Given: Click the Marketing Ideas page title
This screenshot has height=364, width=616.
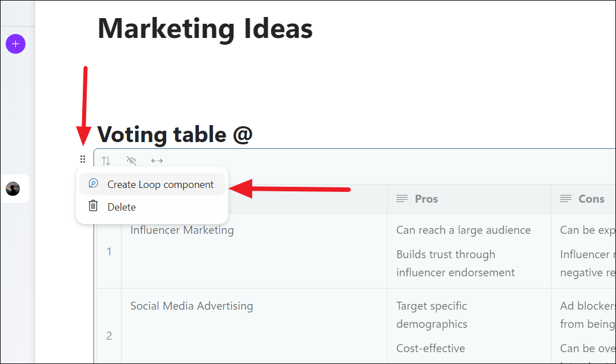Looking at the screenshot, I should coord(205,28).
